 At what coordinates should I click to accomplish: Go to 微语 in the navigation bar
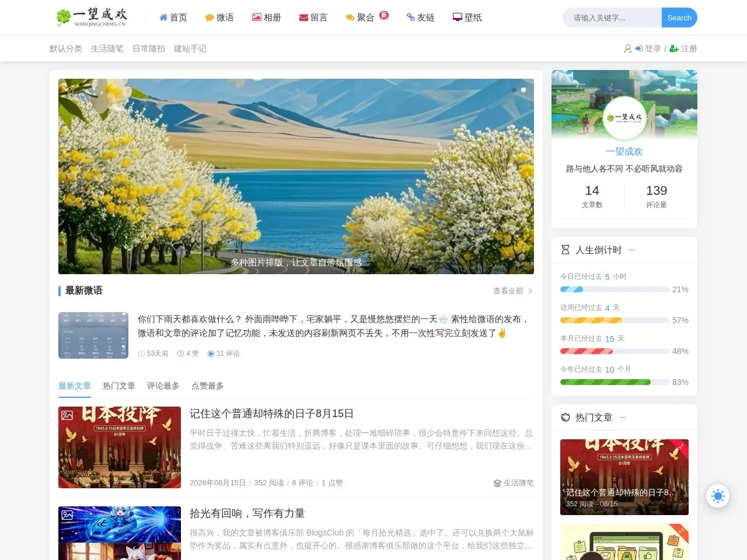coord(219,17)
